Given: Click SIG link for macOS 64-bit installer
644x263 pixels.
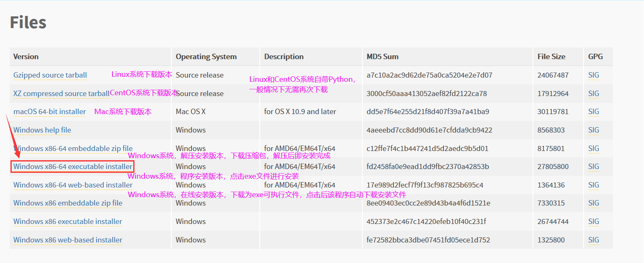Looking at the screenshot, I should click(x=594, y=112).
